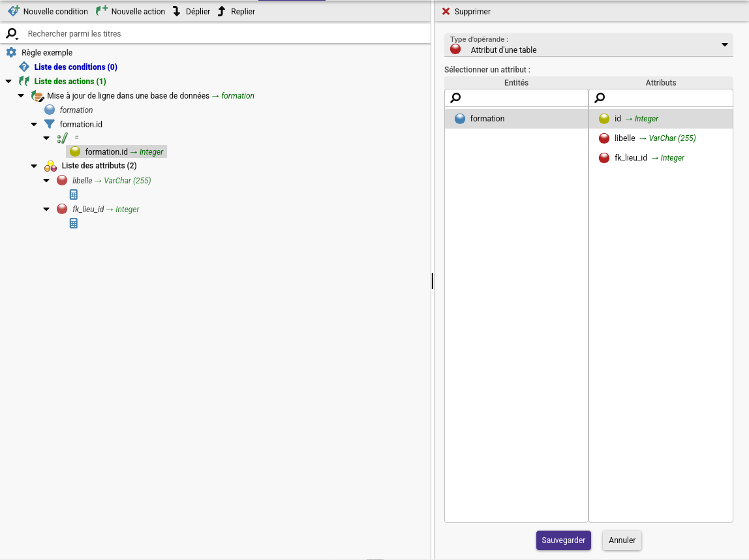Click the vertical panel splitter handle
The width and height of the screenshot is (749, 560).
pos(433,281)
